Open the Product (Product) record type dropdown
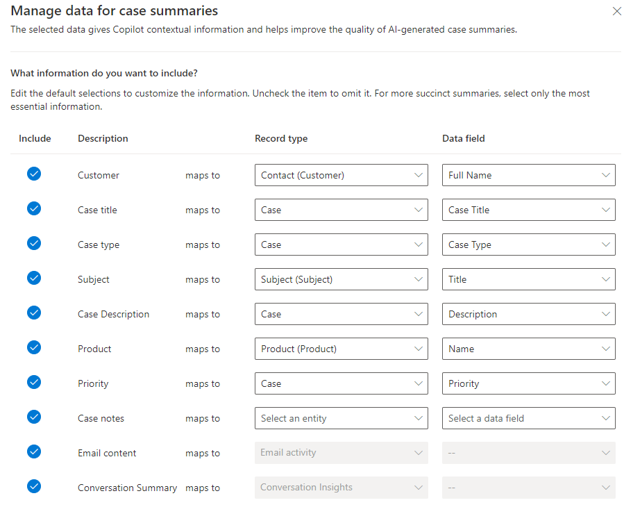The height and width of the screenshot is (514, 624). coord(341,349)
